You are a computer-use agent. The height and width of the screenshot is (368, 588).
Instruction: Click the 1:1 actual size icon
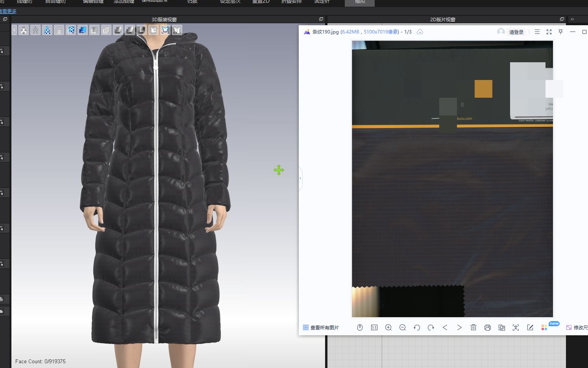pos(374,327)
